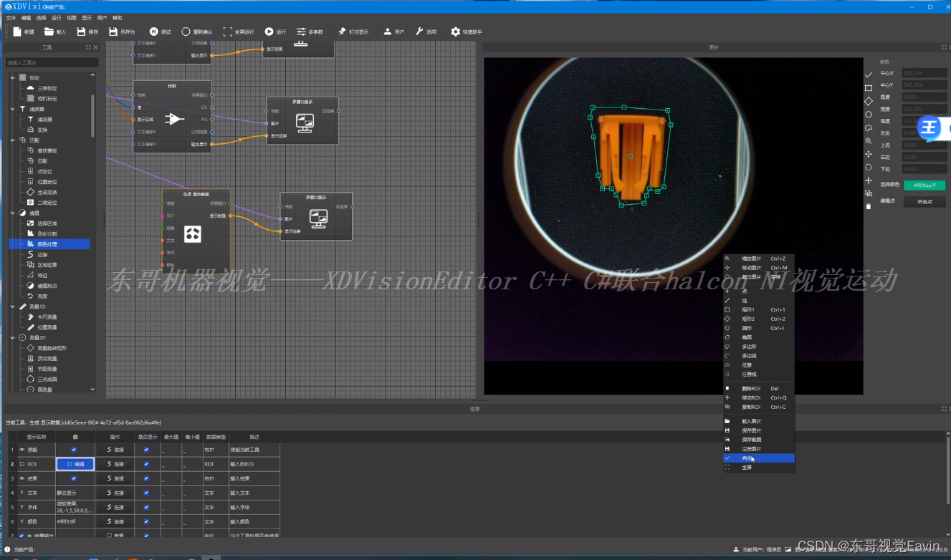The height and width of the screenshot is (560, 951).
Task: Select 颜色处理 tool in the tree
Action: tap(49, 244)
